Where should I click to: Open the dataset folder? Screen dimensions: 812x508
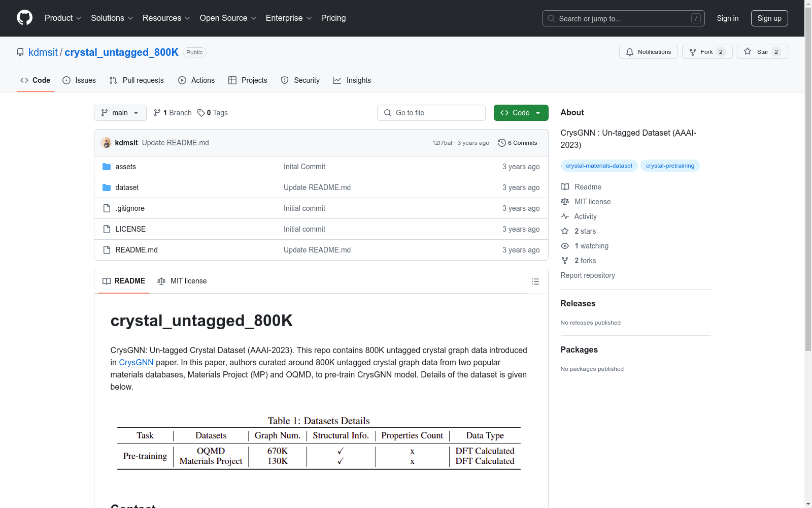(x=127, y=187)
